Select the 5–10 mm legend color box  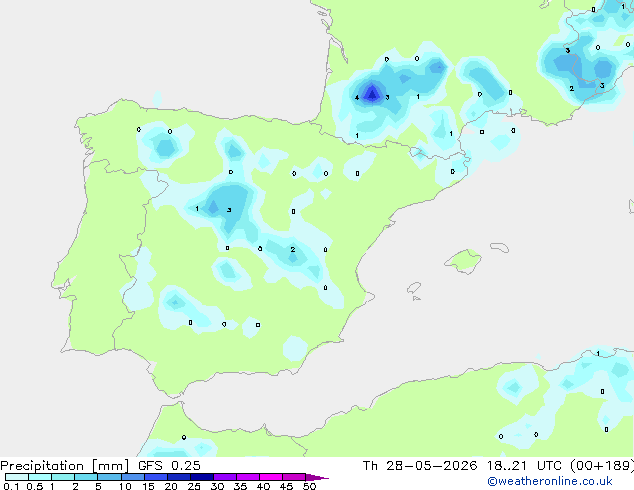[110, 477]
